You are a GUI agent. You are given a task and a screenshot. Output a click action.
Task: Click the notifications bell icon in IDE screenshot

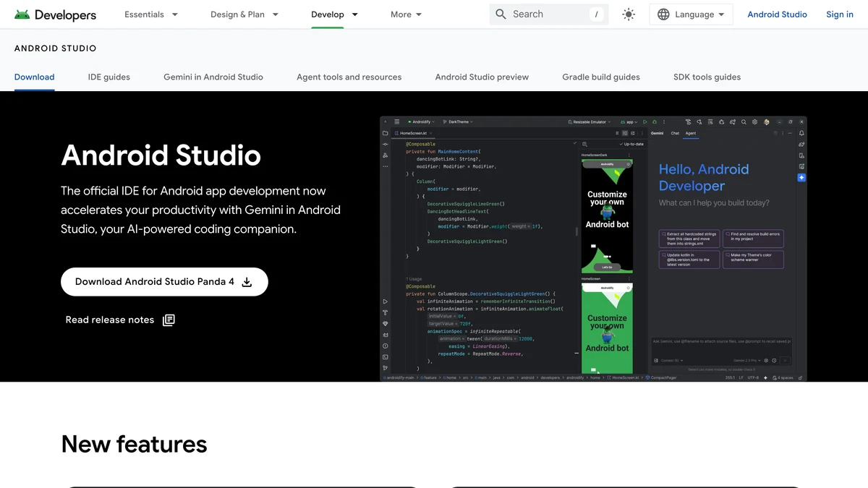coord(801,133)
